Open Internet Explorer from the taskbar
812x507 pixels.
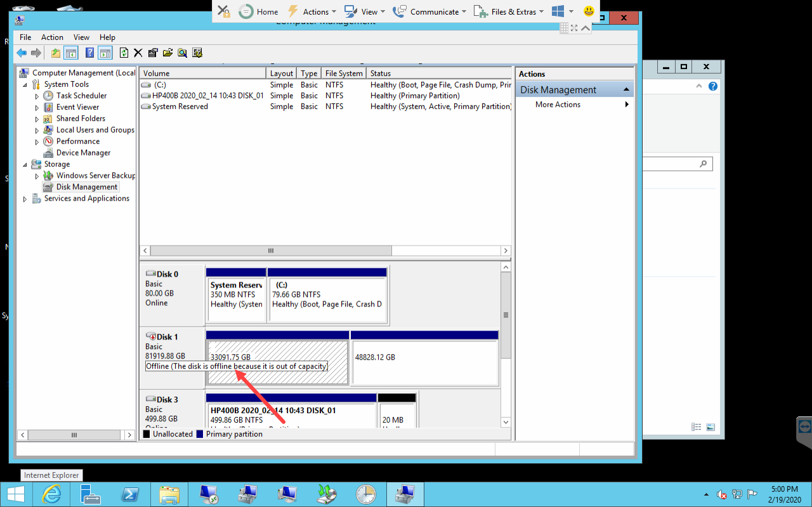point(51,494)
